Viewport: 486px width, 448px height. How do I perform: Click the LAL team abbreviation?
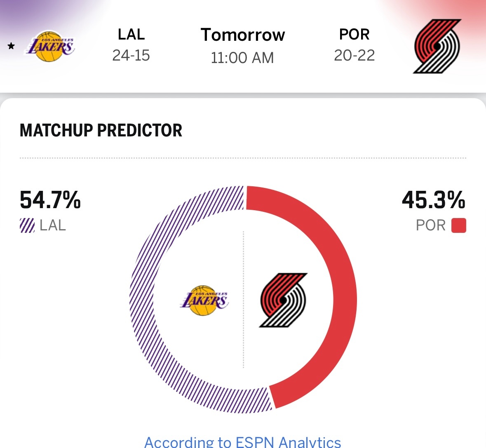click(131, 35)
